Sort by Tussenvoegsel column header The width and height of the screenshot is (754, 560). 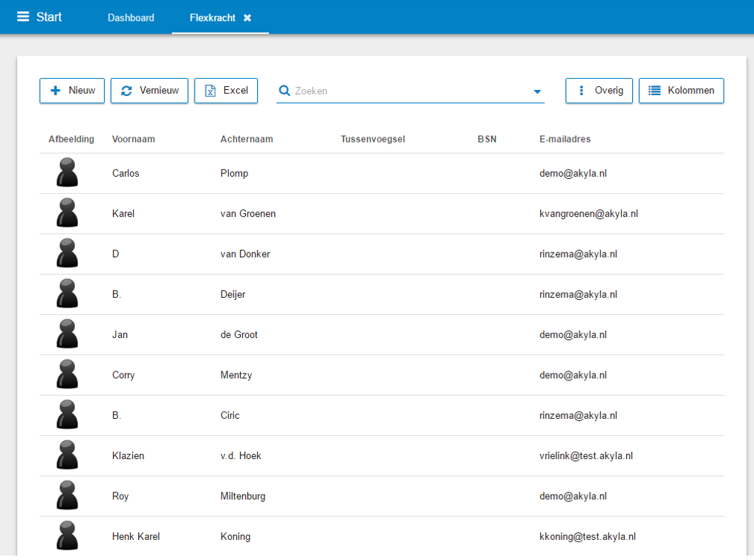coord(373,140)
